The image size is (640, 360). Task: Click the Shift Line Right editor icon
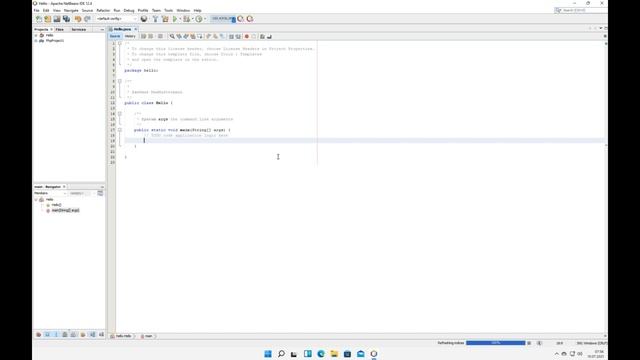(x=238, y=36)
